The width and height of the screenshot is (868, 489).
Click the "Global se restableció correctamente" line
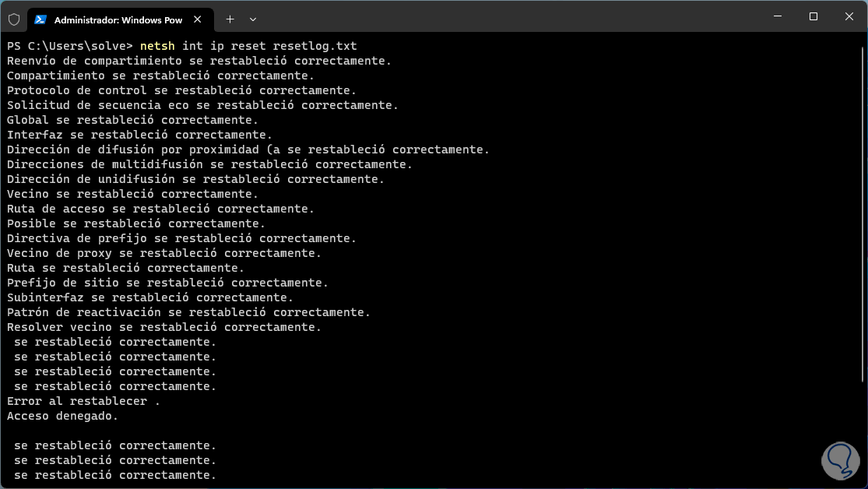pyautogui.click(x=132, y=120)
